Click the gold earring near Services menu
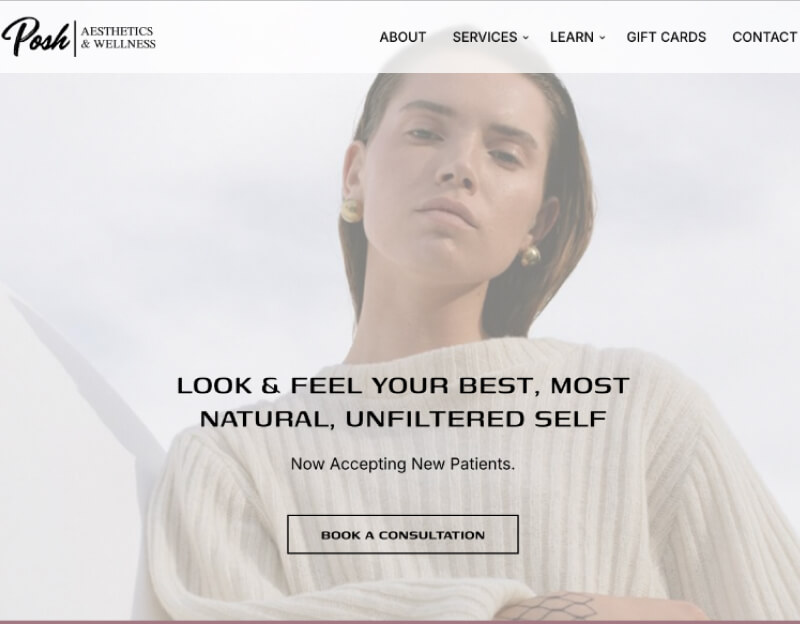This screenshot has width=800, height=624. [351, 210]
